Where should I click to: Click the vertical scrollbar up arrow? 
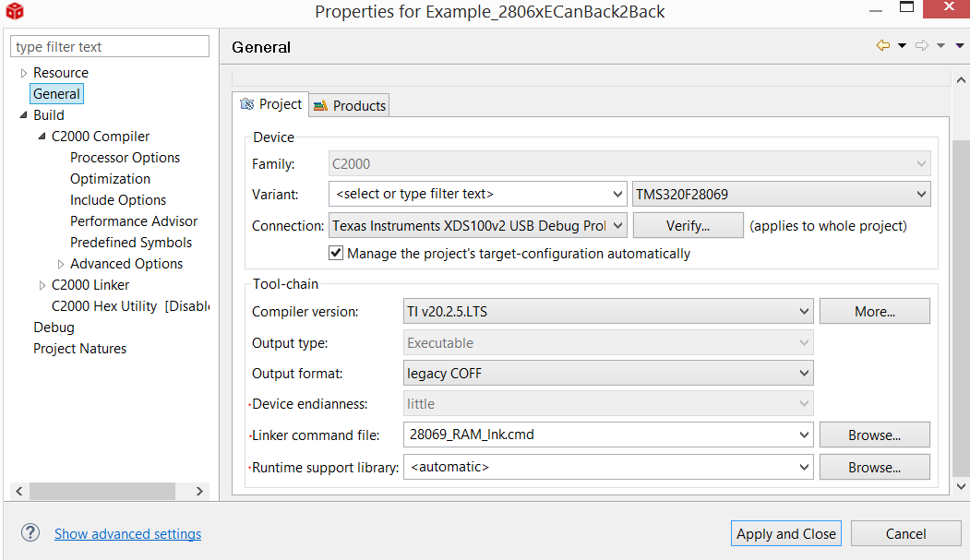point(961,79)
